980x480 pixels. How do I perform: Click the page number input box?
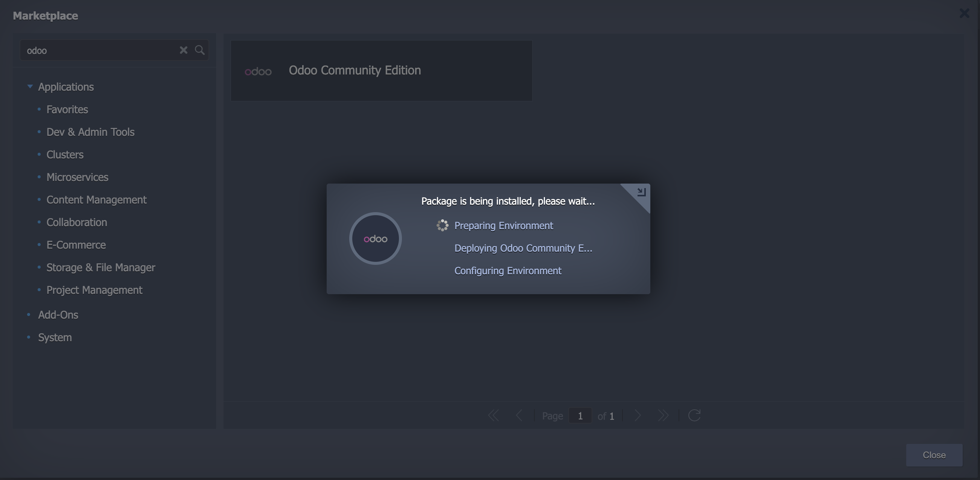click(x=580, y=415)
